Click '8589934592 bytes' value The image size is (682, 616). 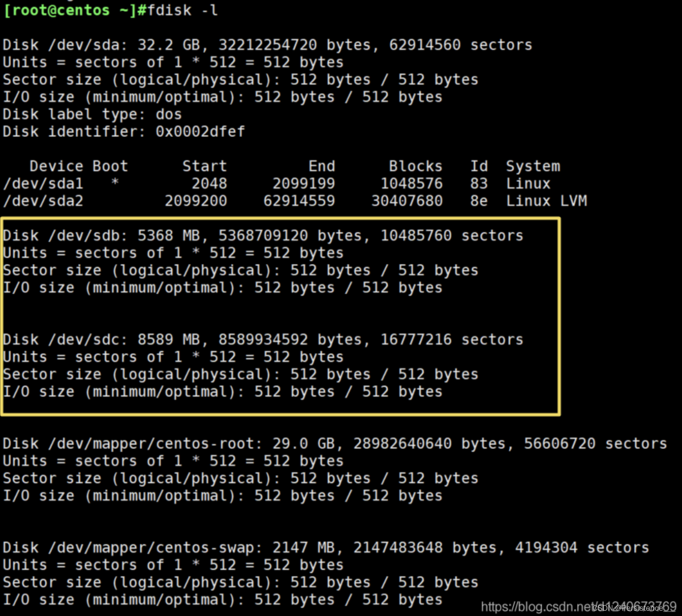coord(290,340)
